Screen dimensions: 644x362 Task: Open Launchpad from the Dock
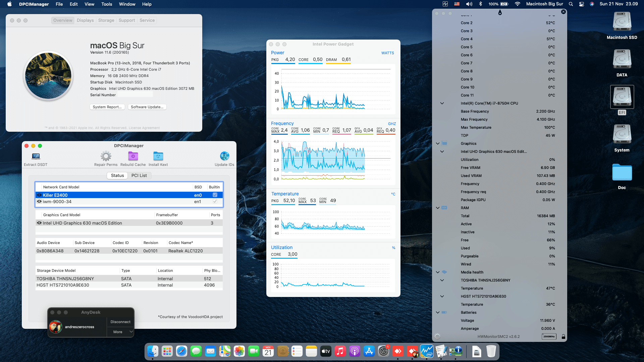point(167,351)
